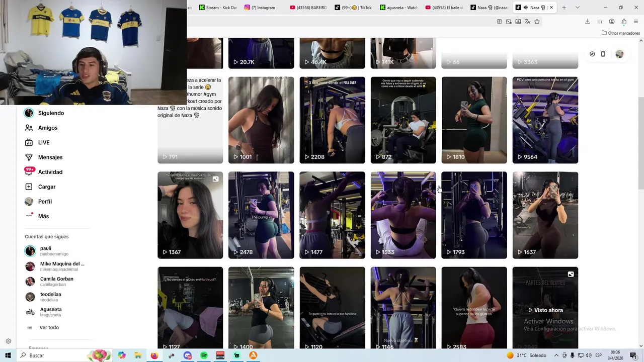Viewport: 644px width, 362px height.
Task: Open the video with 872 views
Action: pyautogui.click(x=403, y=120)
